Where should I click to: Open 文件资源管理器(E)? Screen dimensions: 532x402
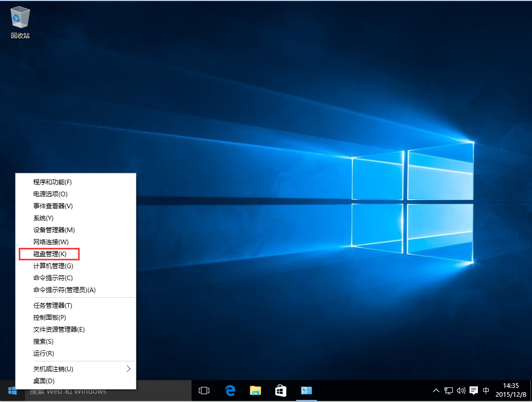coord(75,329)
